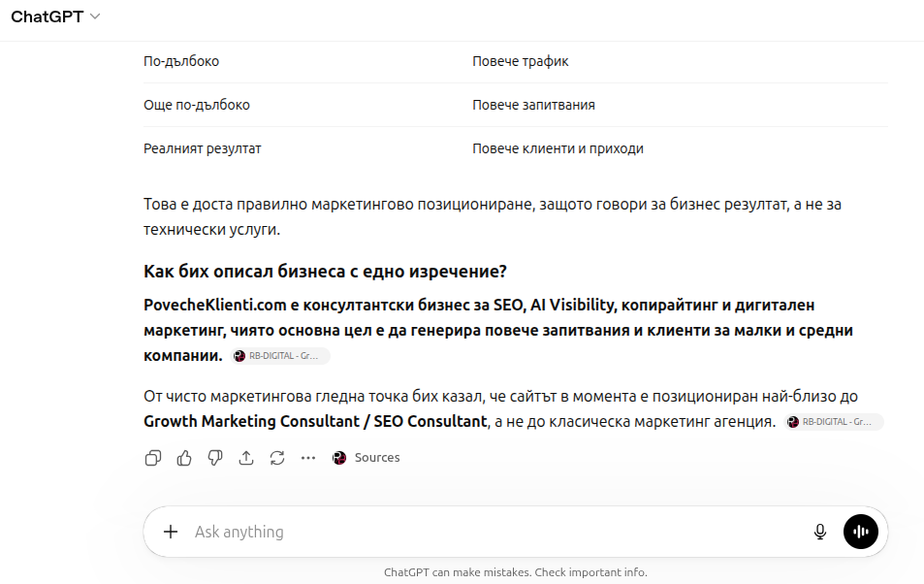Give the response a thumbs down
The width and height of the screenshot is (924, 584).
(x=215, y=458)
